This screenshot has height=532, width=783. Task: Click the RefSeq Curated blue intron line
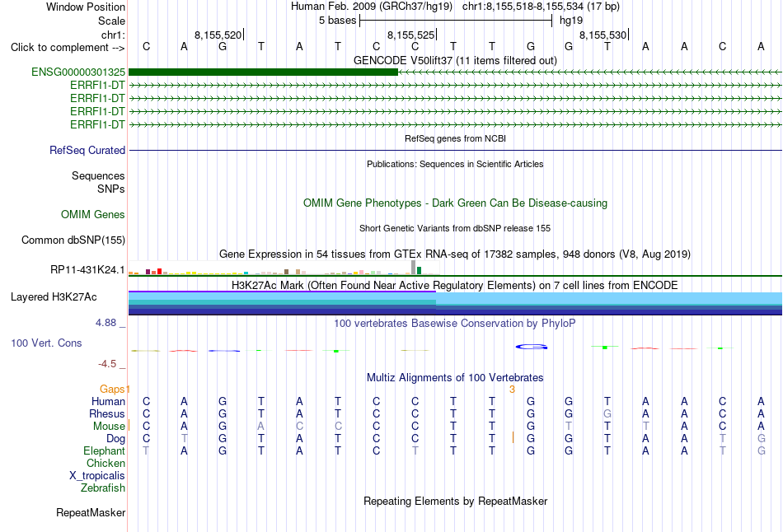pyautogui.click(x=455, y=150)
